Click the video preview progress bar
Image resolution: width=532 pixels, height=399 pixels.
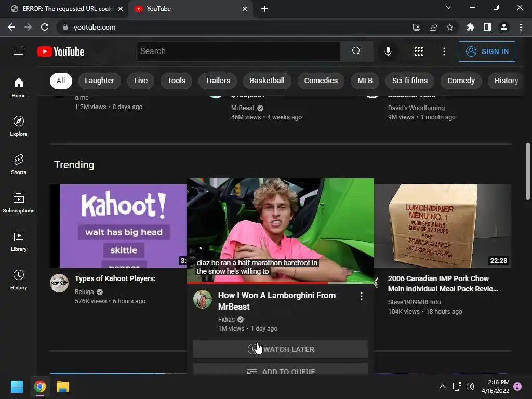[280, 282]
